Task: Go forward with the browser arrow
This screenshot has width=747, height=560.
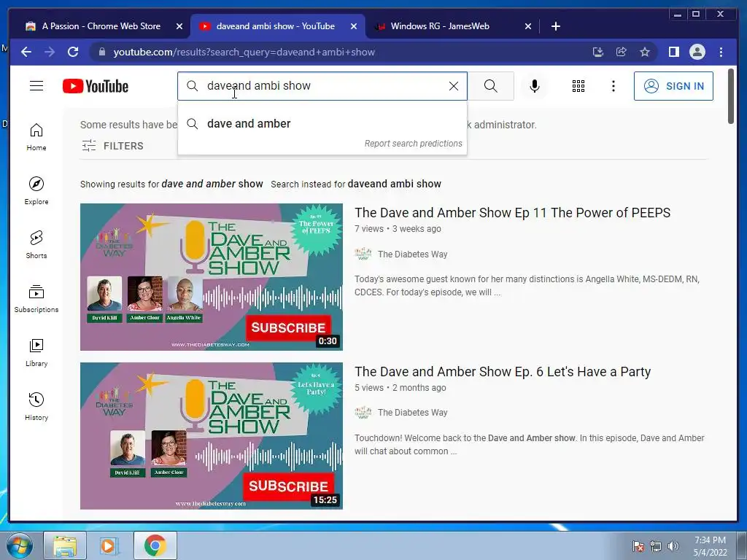Action: click(50, 52)
